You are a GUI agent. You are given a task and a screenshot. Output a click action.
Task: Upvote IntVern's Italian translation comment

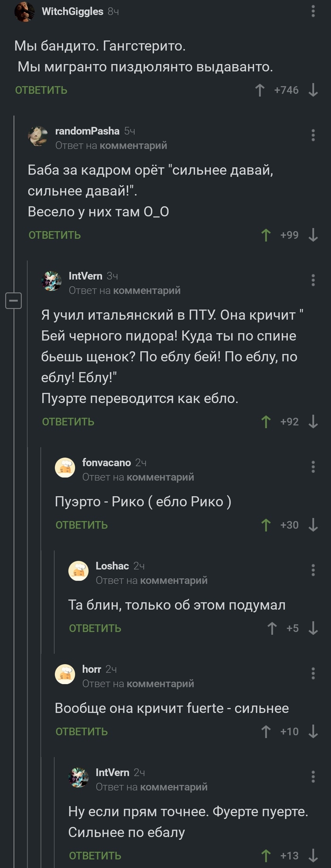(267, 421)
